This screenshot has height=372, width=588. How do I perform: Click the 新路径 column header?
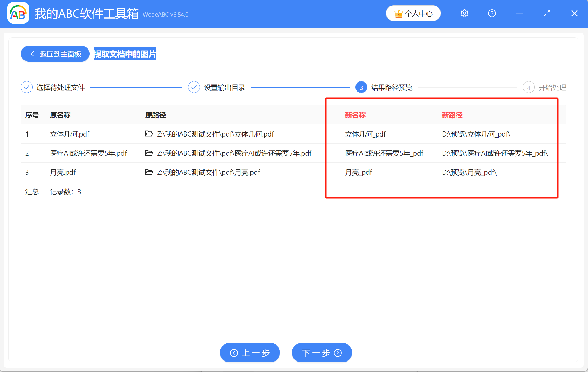[x=452, y=115]
